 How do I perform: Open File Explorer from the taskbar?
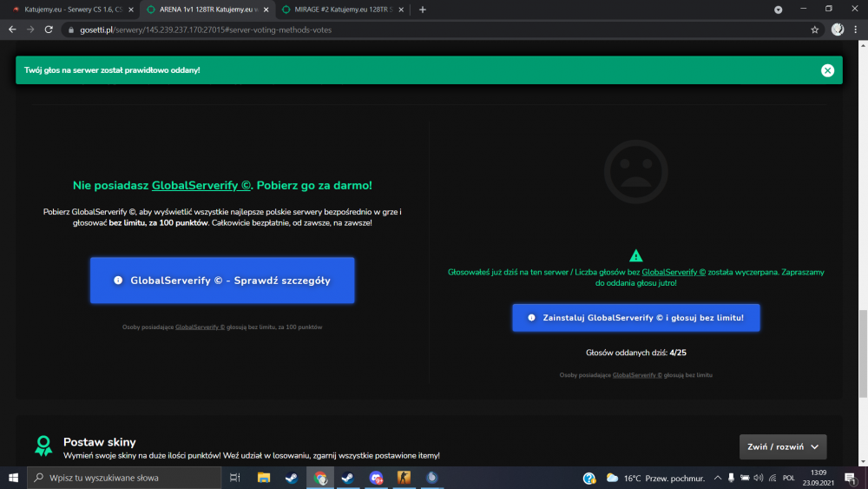pos(264,478)
